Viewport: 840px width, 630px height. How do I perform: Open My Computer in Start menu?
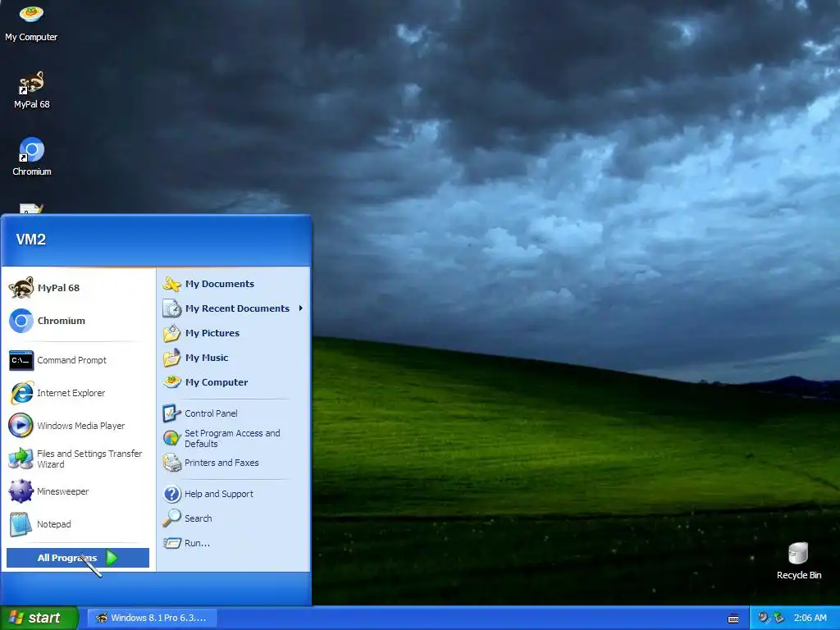click(x=234, y=382)
